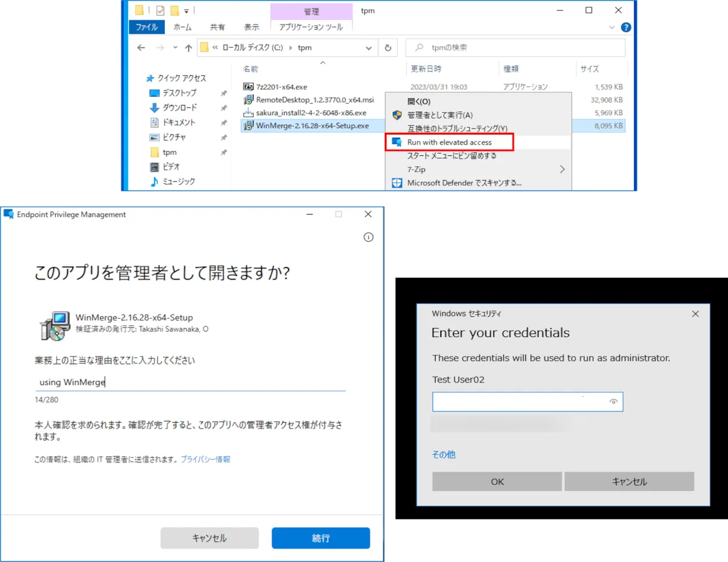Screen dimensions: 728x562
Task: Open プライバシー情報 link
Action: [x=206, y=460]
